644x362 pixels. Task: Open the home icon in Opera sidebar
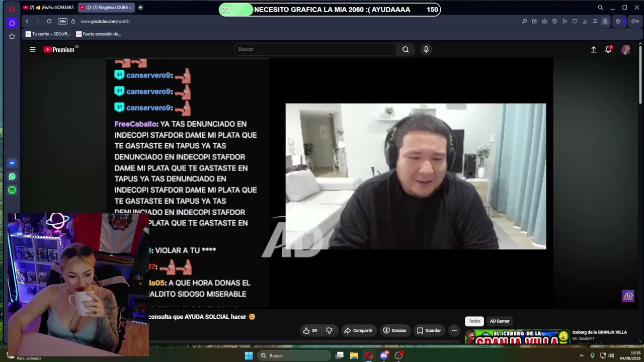click(12, 23)
